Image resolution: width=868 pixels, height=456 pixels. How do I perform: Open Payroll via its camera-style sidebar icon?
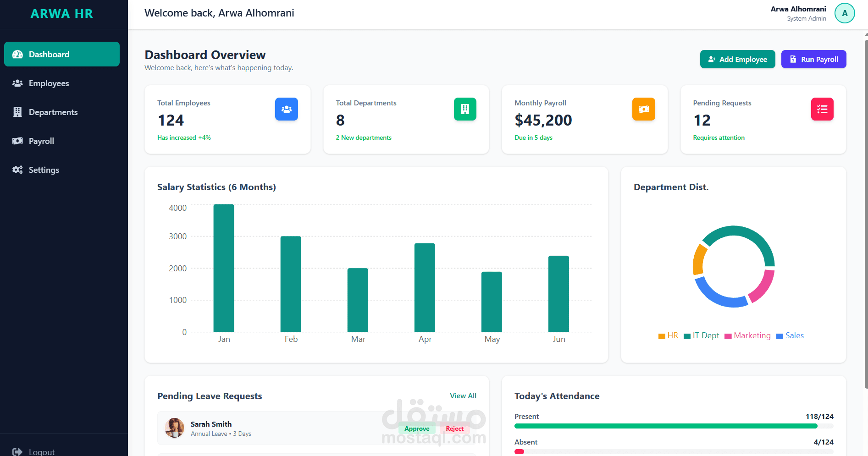[x=17, y=141]
